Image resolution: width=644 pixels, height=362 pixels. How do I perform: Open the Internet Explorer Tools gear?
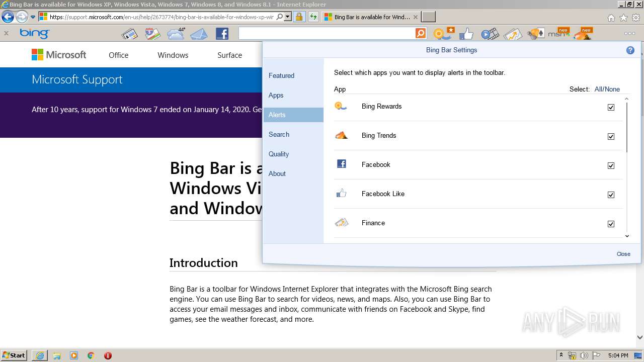click(x=636, y=18)
